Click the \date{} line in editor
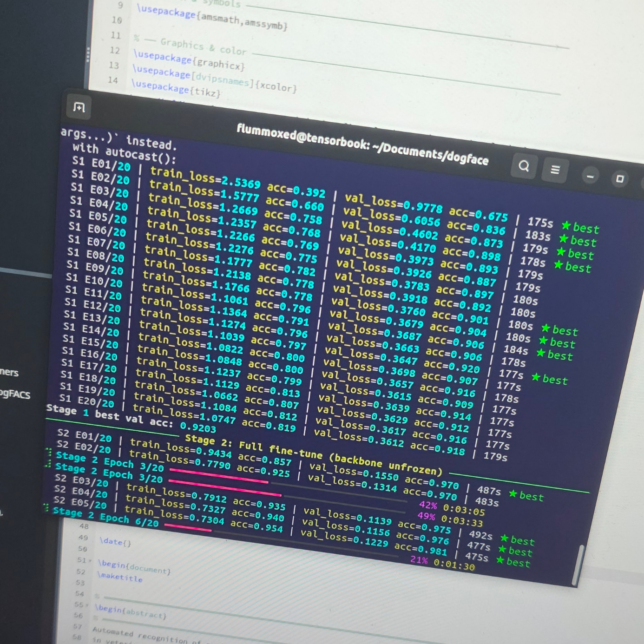The width and height of the screenshot is (644, 644). tap(115, 541)
